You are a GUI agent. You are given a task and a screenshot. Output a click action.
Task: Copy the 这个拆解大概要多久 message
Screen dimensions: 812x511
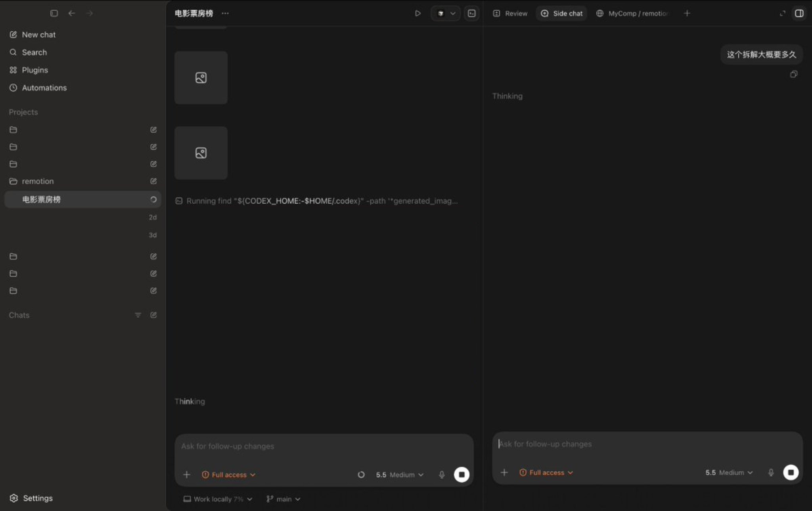click(793, 74)
